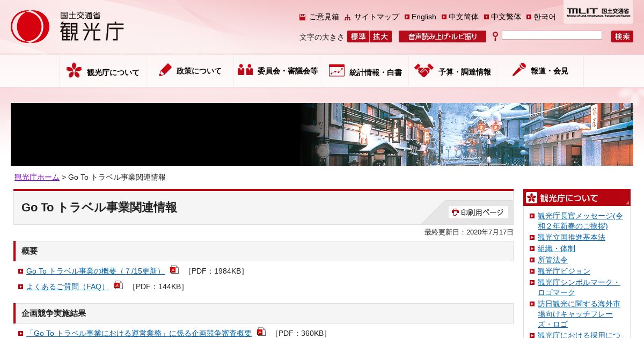Screen dimensions: 644x338
Task: Click the [PDF：1984KB] file size text
Action: tap(216, 271)
